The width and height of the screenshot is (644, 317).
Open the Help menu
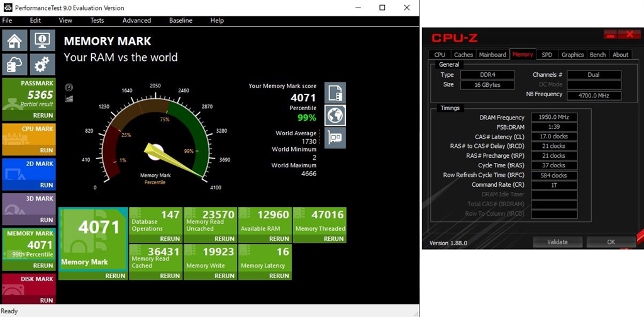[217, 20]
